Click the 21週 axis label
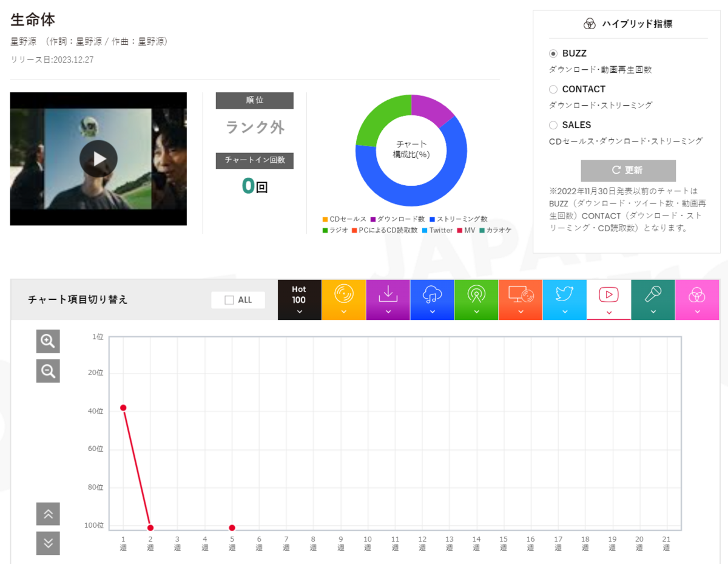Viewport: 728px width, 564px height. click(x=666, y=543)
